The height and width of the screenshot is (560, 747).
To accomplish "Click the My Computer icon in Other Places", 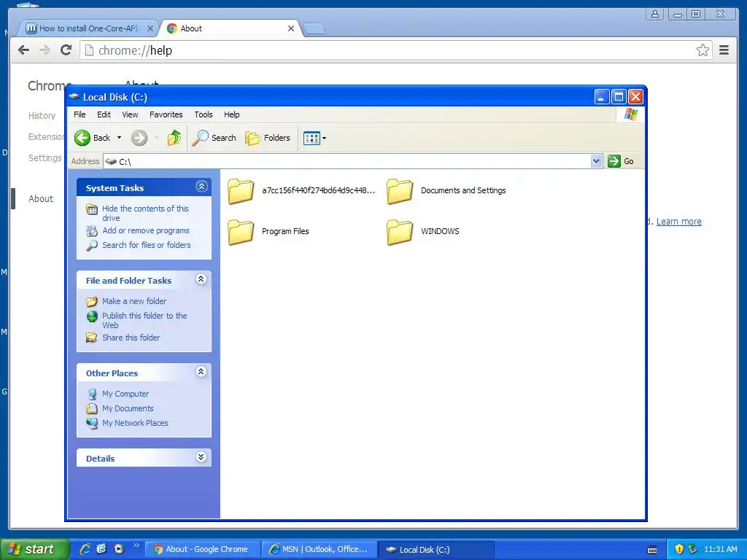I will click(92, 394).
